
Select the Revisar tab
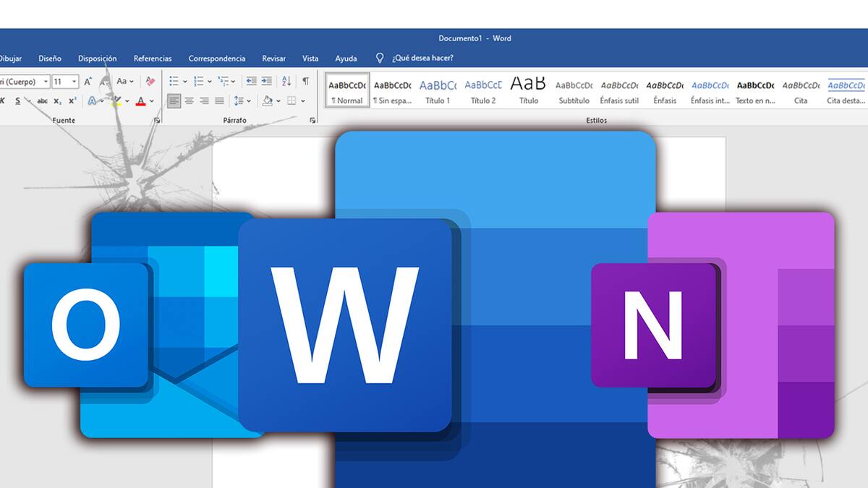[273, 59]
